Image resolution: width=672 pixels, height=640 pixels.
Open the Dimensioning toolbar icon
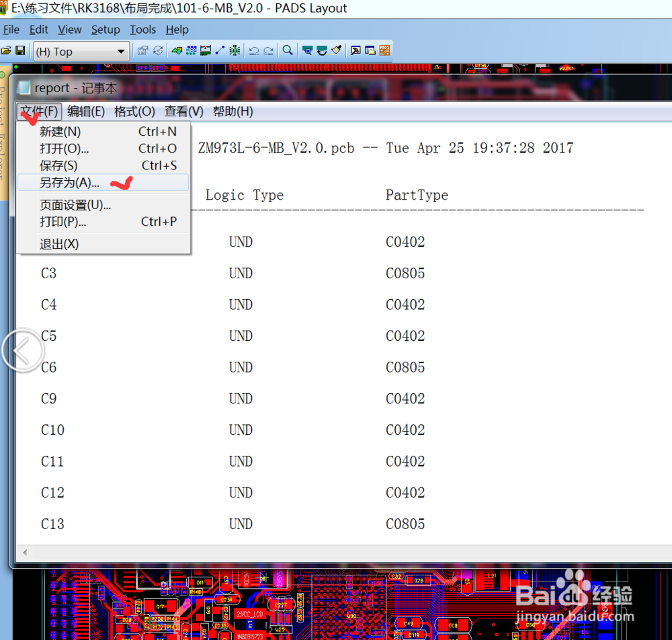[206, 51]
